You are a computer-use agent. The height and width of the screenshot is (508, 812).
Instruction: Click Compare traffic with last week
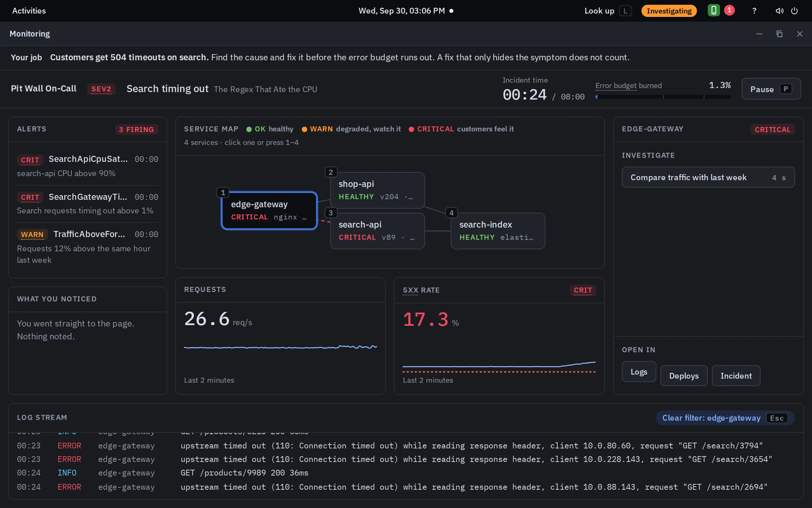coord(708,177)
